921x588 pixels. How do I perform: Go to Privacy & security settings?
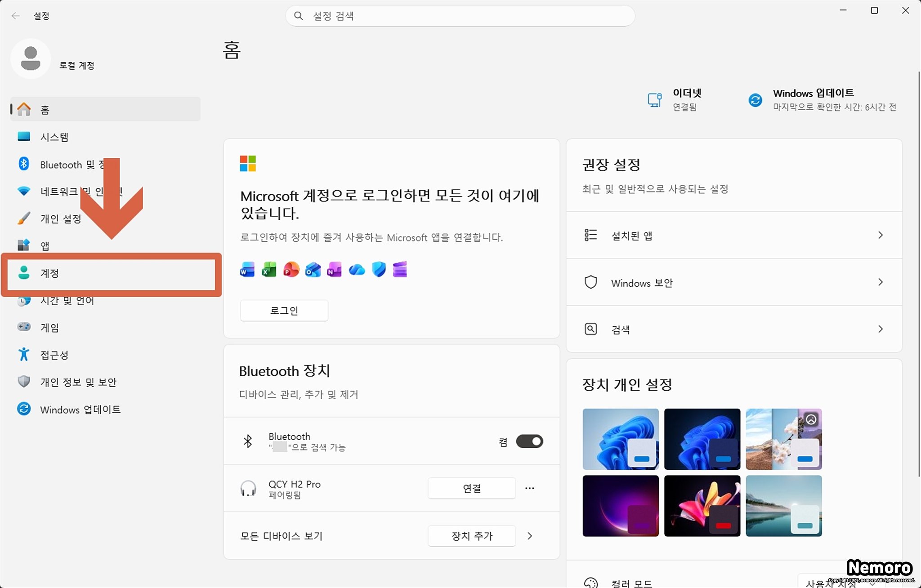(x=78, y=382)
